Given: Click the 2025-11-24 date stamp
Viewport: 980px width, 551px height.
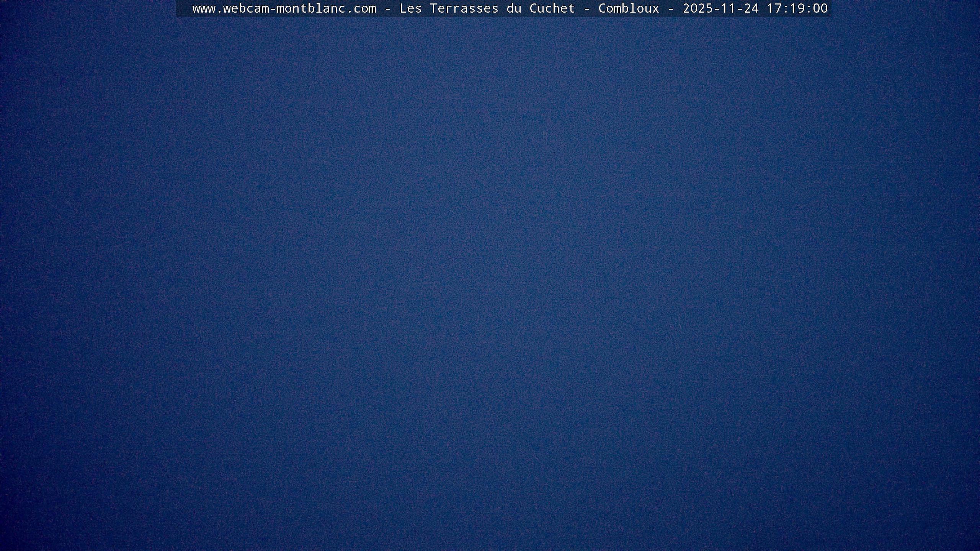Looking at the screenshot, I should pos(720,8).
